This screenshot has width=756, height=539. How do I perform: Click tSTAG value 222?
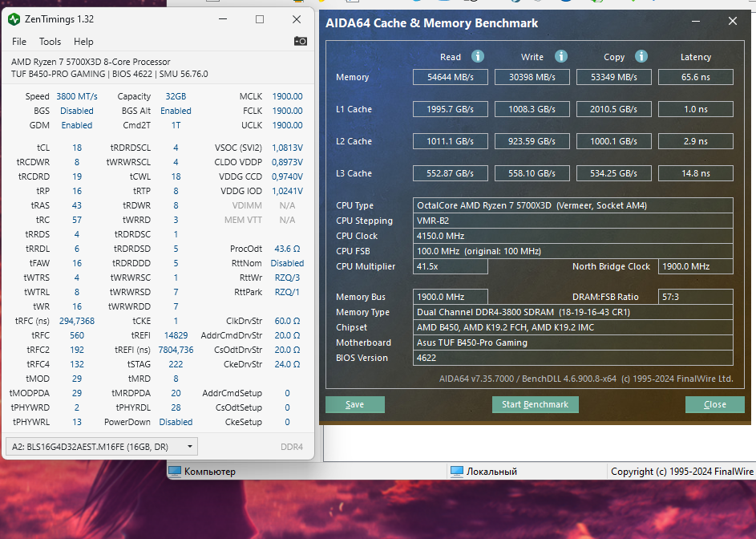176,364
